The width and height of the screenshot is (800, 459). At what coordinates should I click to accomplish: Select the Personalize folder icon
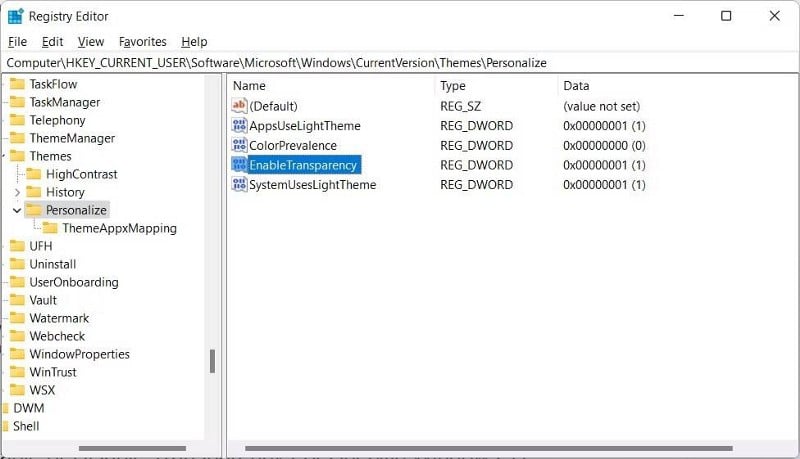pyautogui.click(x=34, y=210)
